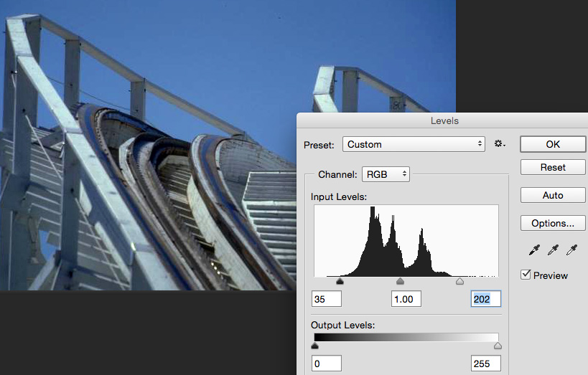This screenshot has width=588, height=375.
Task: Select the gray point eyedropper
Action: 553,250
